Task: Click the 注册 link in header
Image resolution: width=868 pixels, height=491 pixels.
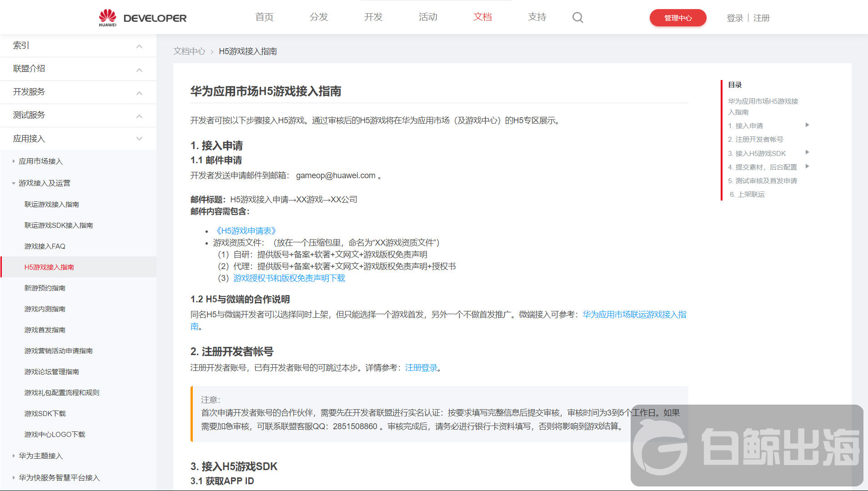Action: point(762,18)
